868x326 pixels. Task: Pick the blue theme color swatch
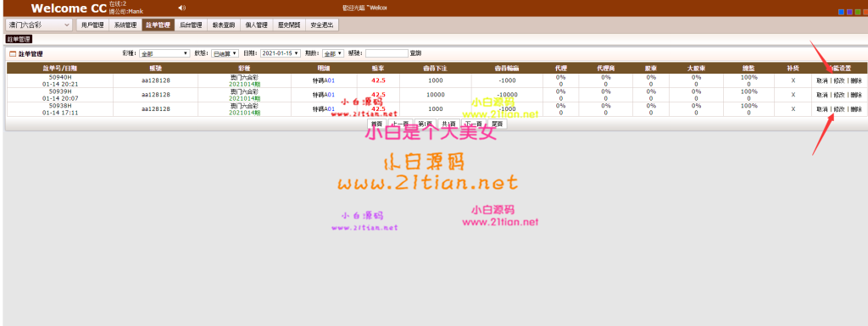842,12
